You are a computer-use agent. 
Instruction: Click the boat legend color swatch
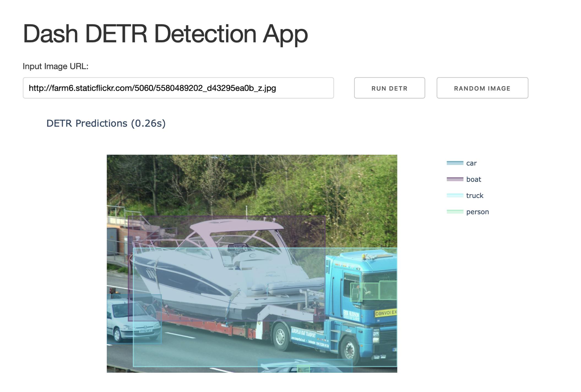pos(455,179)
